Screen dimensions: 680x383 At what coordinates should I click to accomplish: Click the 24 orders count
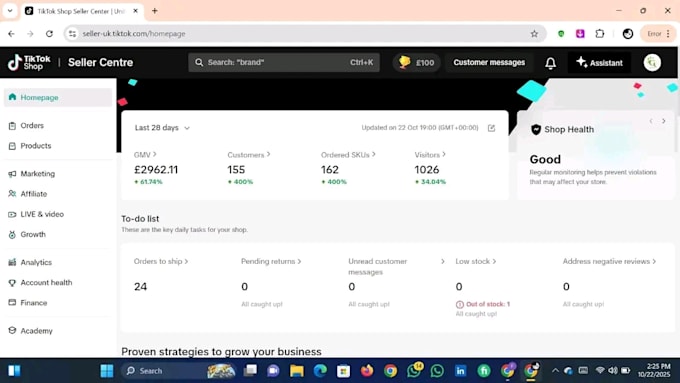(141, 287)
